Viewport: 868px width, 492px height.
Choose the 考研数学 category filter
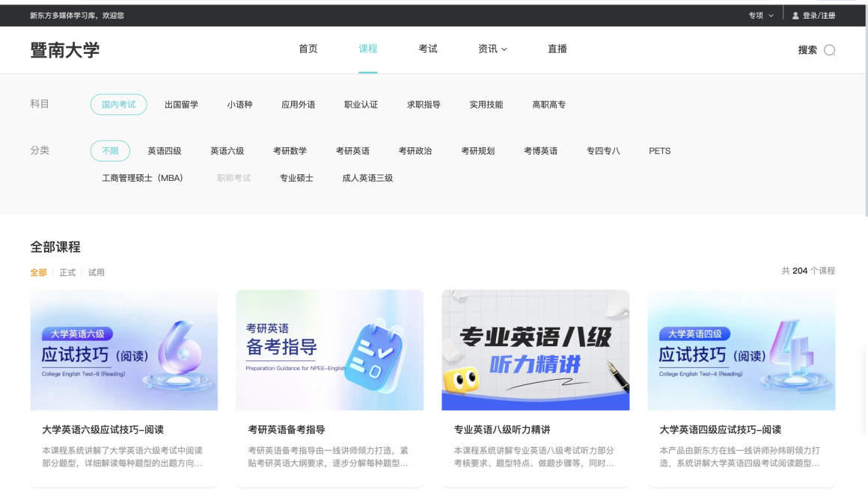[290, 151]
